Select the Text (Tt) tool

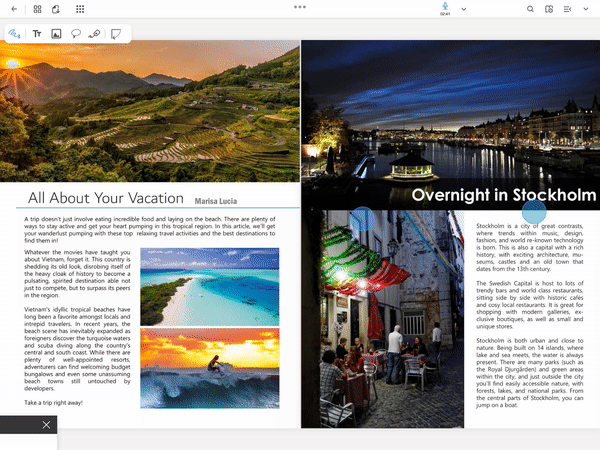point(37,34)
